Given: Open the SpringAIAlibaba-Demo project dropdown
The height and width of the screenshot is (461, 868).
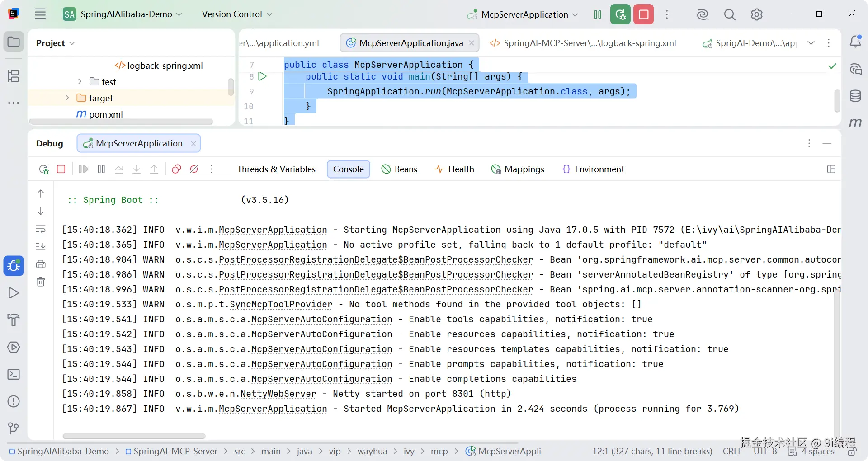Looking at the screenshot, I should [123, 14].
